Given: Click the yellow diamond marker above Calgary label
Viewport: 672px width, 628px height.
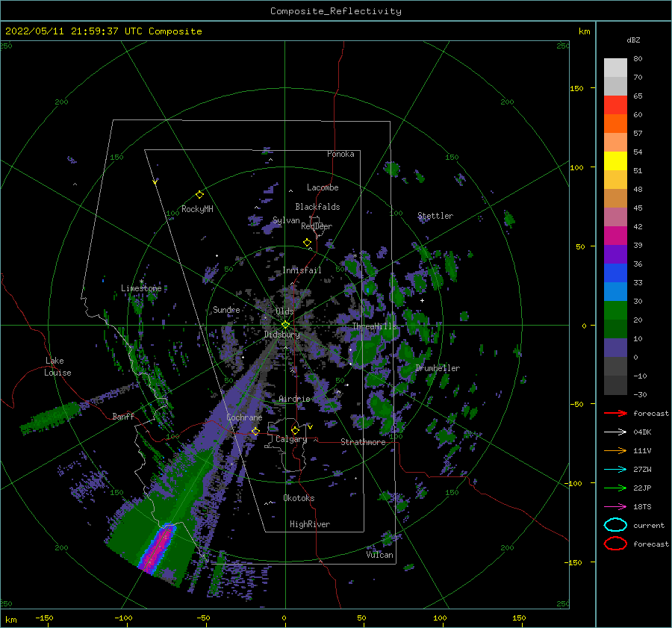Looking at the screenshot, I should tap(295, 430).
